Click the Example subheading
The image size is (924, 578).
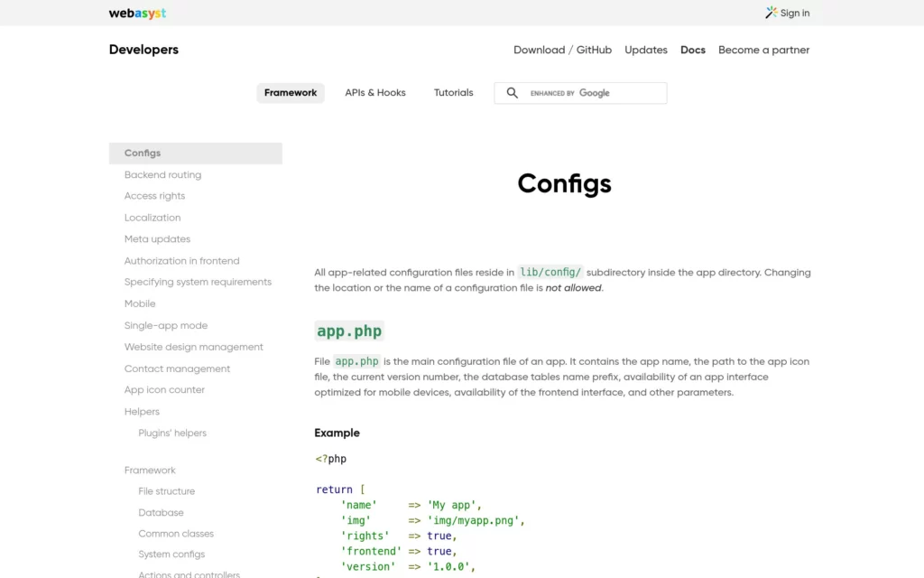(337, 433)
